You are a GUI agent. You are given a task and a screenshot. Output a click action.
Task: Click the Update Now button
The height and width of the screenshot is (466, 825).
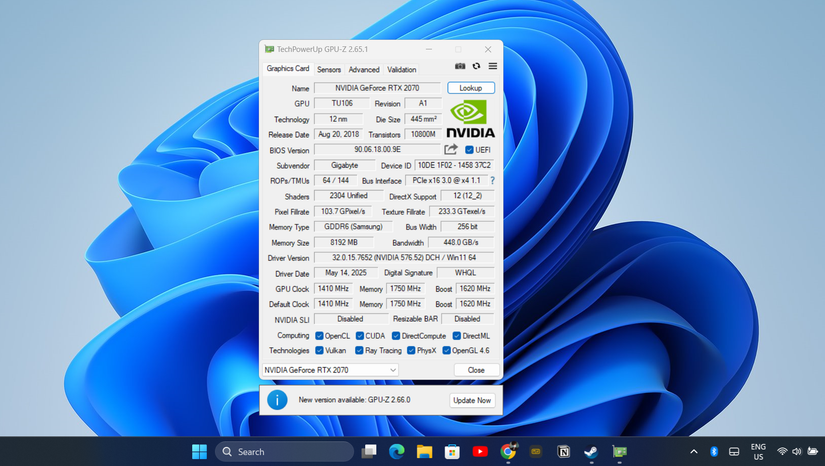[x=471, y=400]
